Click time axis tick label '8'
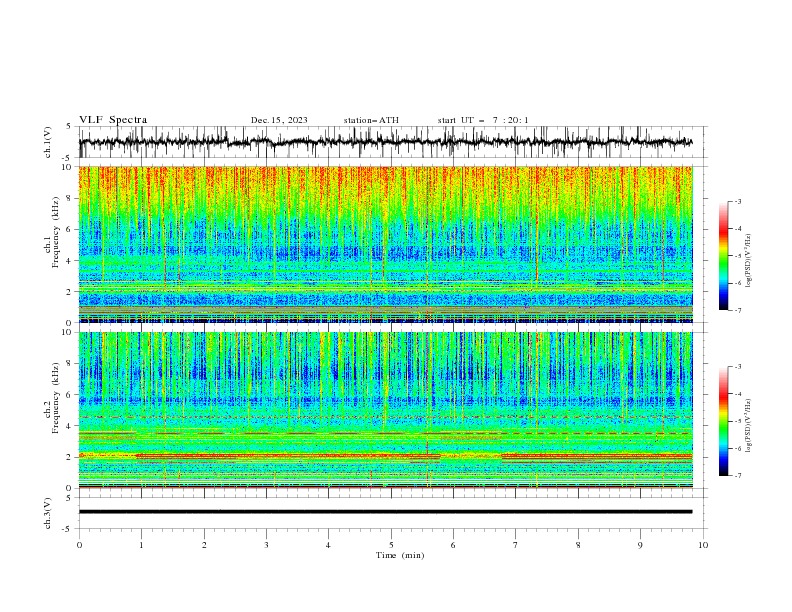 coord(578,545)
